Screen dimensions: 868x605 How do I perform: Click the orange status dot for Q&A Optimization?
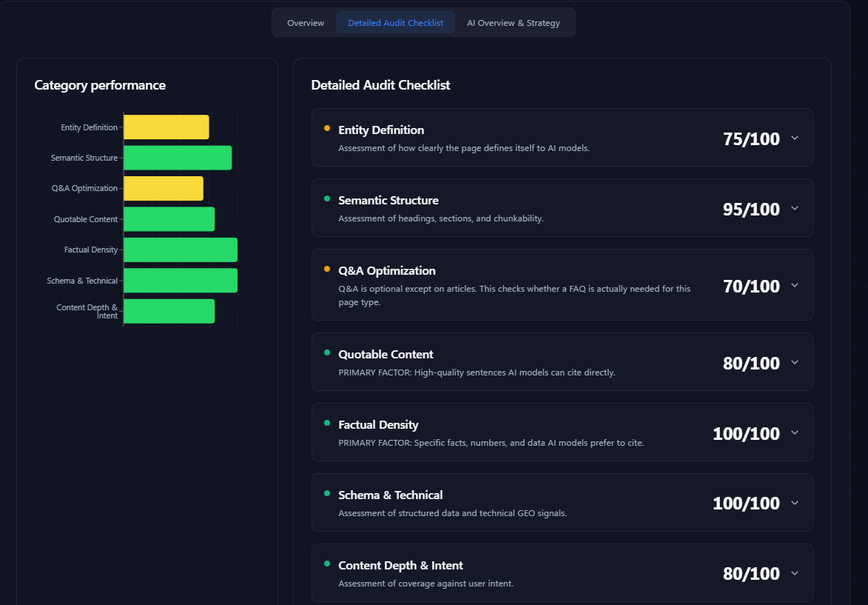click(x=326, y=269)
